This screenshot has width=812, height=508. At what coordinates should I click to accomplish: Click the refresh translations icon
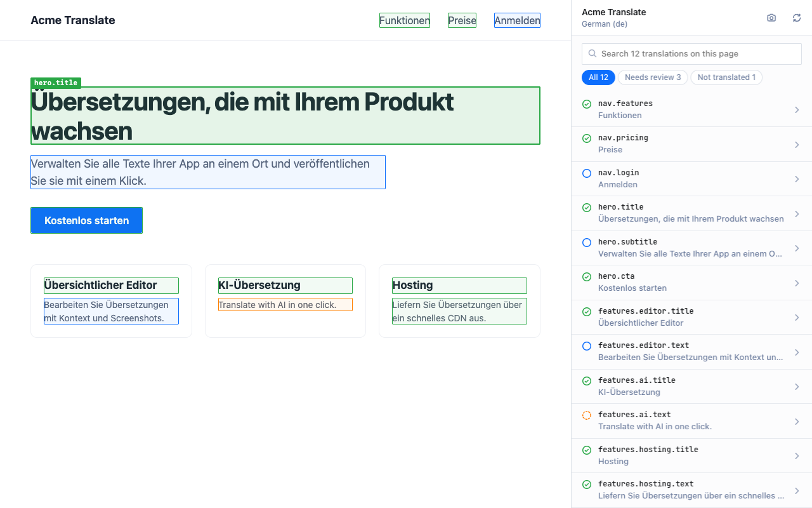pyautogui.click(x=797, y=18)
